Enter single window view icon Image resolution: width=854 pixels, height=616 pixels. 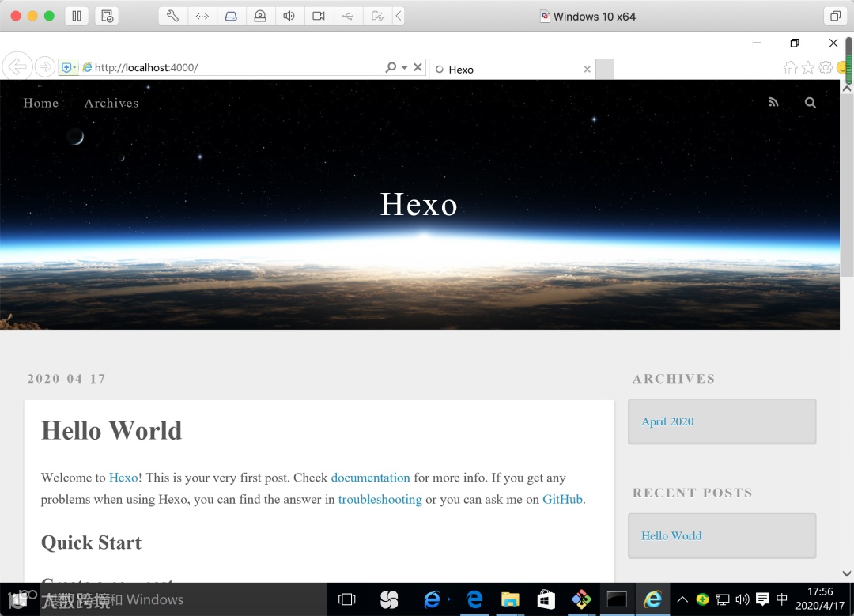(835, 16)
